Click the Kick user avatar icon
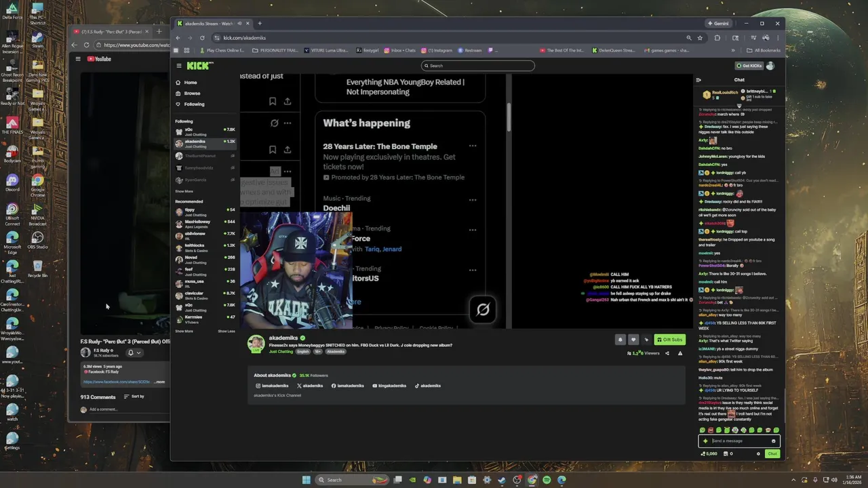 coord(770,66)
